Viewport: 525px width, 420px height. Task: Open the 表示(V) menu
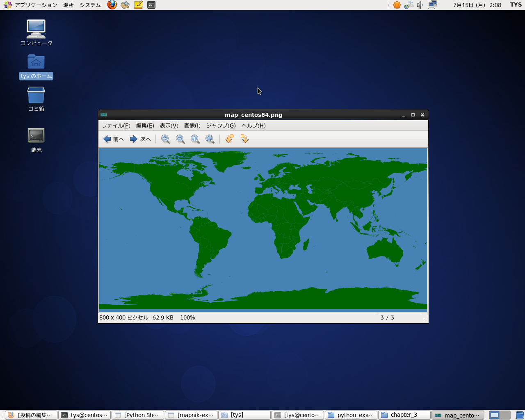click(169, 126)
